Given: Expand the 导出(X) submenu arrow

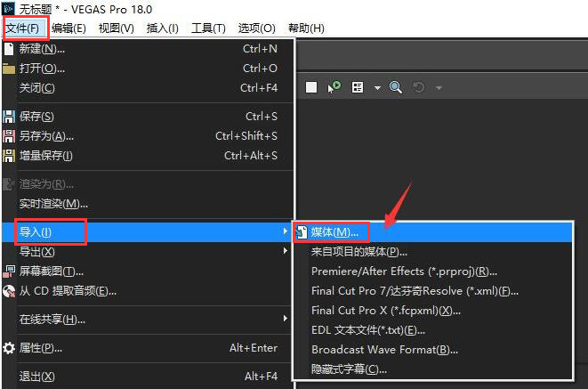Looking at the screenshot, I should tap(286, 251).
